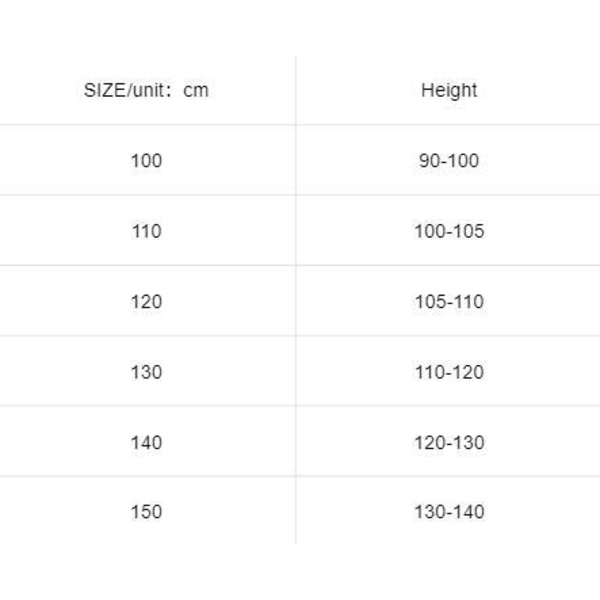Click the horizontal border beneath the header row
600x600 pixels.
point(300,125)
